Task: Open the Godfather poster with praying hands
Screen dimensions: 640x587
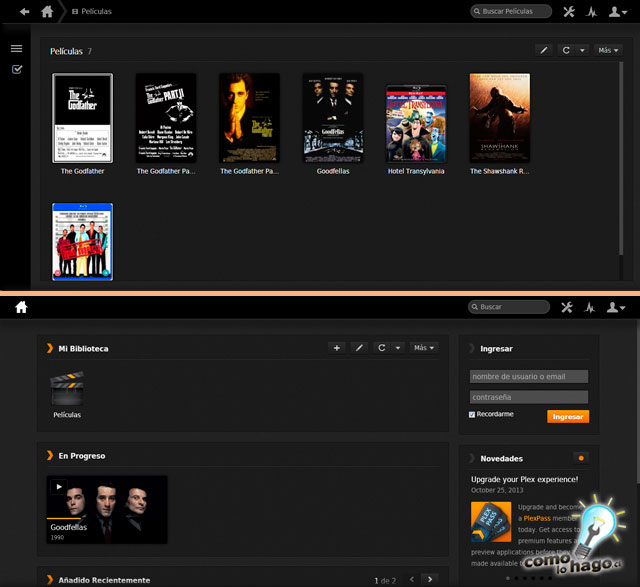Action: coord(249,118)
